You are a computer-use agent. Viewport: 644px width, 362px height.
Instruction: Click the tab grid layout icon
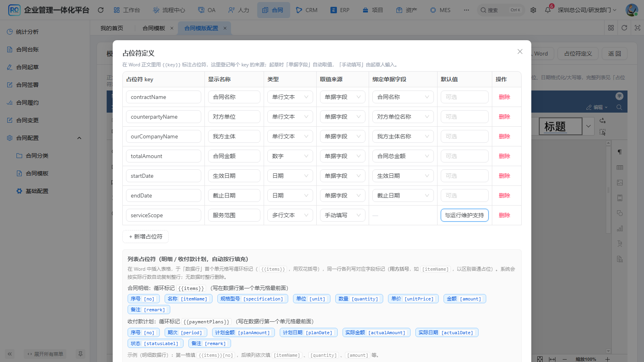(611, 28)
